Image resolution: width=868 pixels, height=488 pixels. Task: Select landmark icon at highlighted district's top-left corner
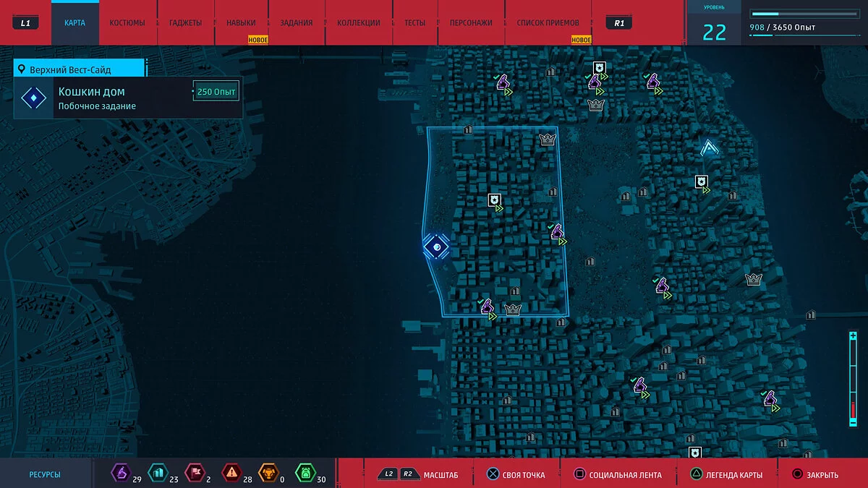(x=467, y=130)
